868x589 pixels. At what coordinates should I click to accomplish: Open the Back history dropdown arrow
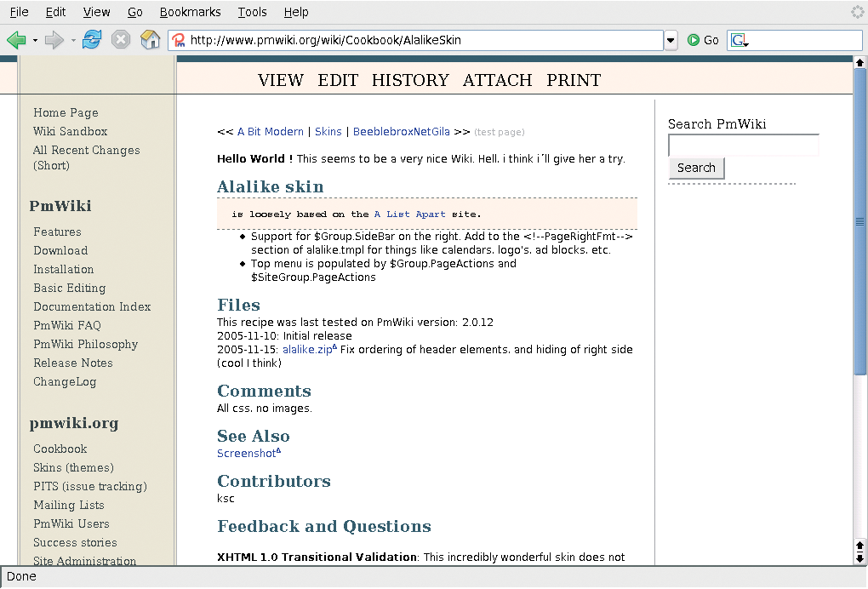(35, 40)
